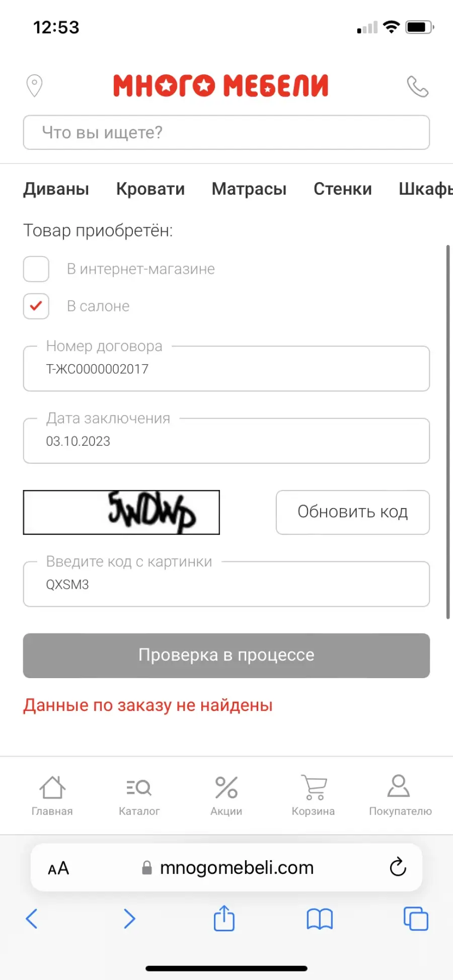Image resolution: width=453 pixels, height=980 pixels.
Task: Check the В интернет-магазине checkbox
Action: [36, 269]
